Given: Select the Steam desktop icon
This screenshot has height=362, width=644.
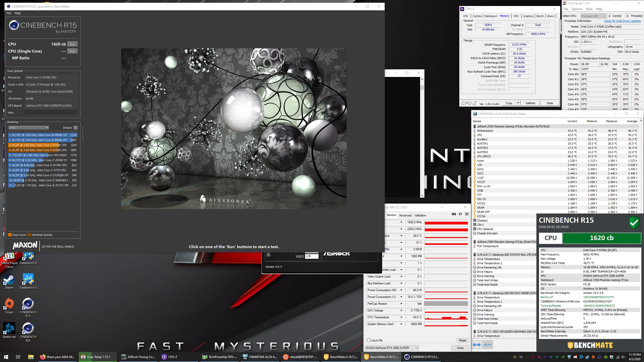Looking at the screenshot, I should point(9,282).
